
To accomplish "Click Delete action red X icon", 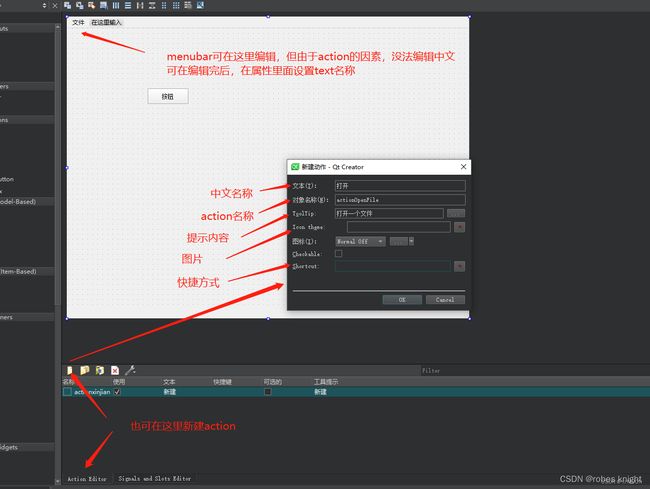I will (115, 370).
